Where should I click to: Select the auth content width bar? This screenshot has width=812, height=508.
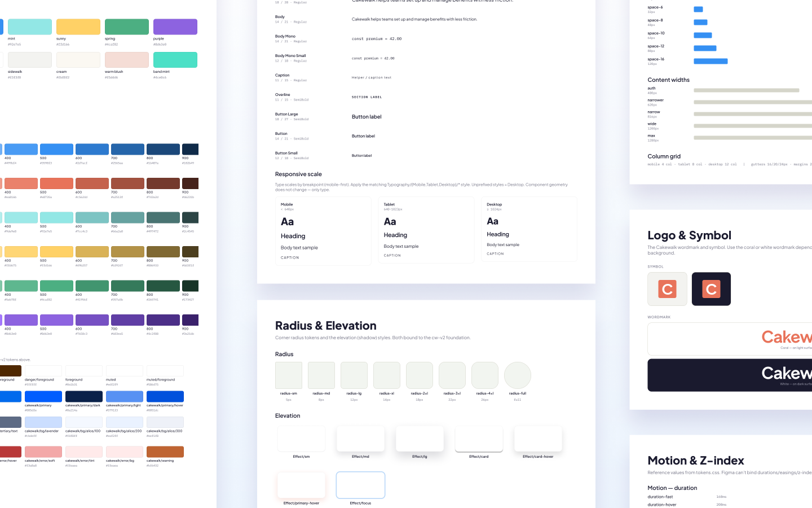[x=746, y=90]
